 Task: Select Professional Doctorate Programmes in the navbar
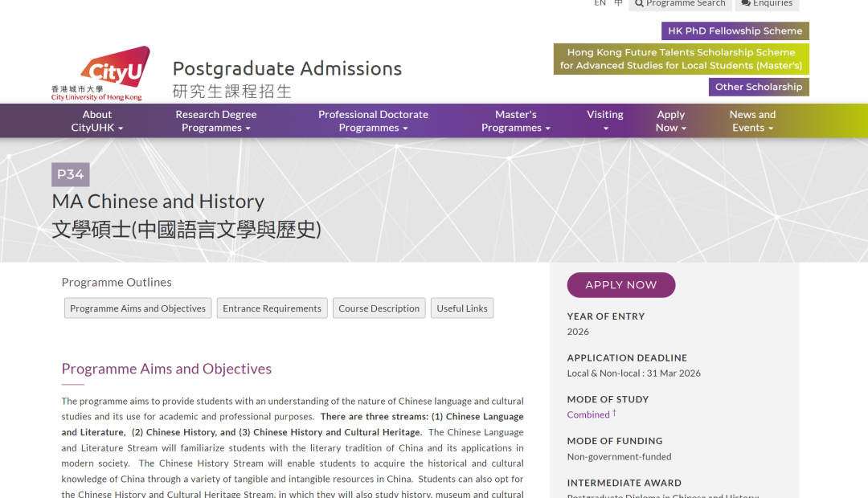[373, 120]
